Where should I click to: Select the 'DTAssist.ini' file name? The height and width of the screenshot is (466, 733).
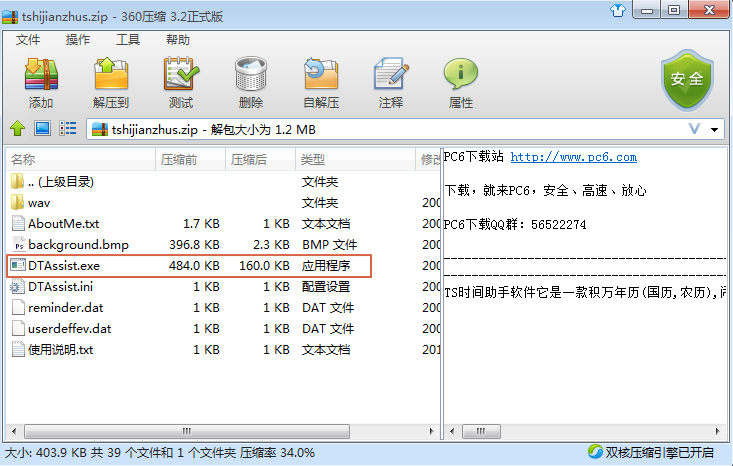tap(60, 287)
